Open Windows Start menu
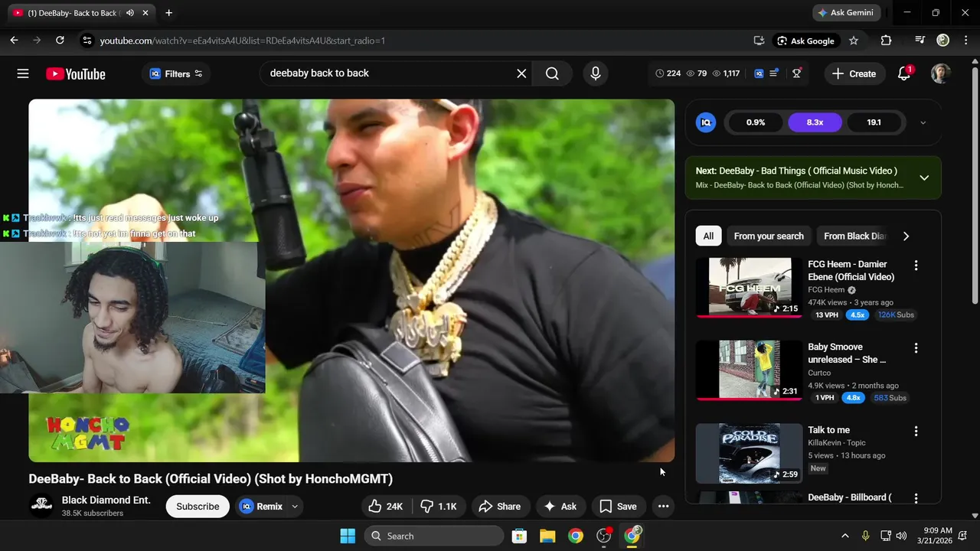Screen dimensions: 980x551 pyautogui.click(x=348, y=536)
